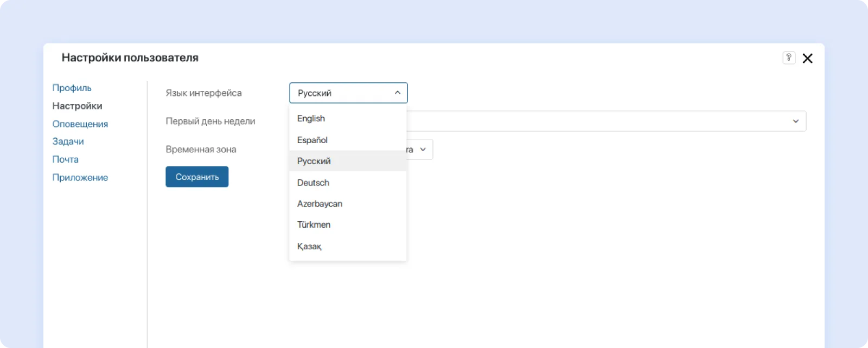This screenshot has width=868, height=348.
Task: Choose Қазақ language option
Action: (x=309, y=247)
